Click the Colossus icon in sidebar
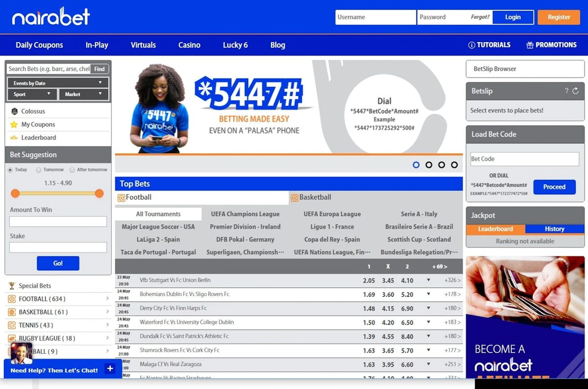Image resolution: width=588 pixels, height=389 pixels. [14, 111]
